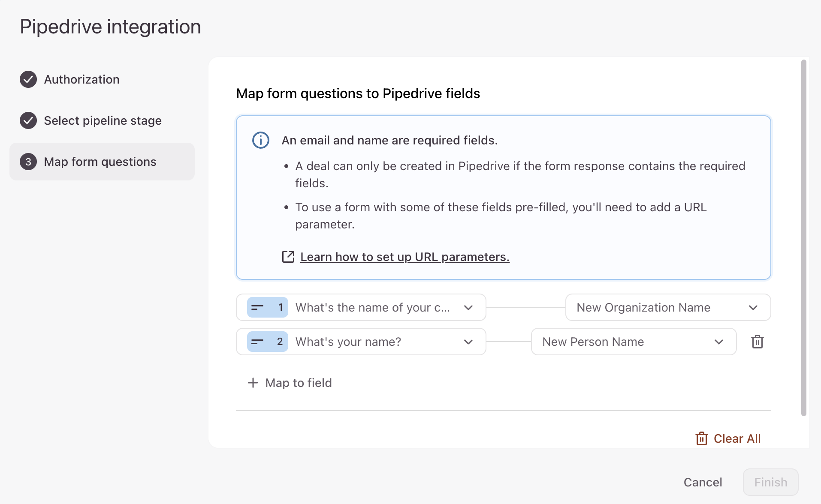Click the plus icon beside Map to field

tap(253, 383)
